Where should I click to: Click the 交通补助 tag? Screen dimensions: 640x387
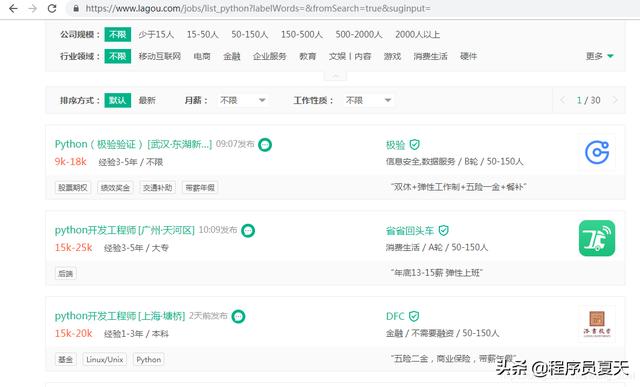coord(158,188)
